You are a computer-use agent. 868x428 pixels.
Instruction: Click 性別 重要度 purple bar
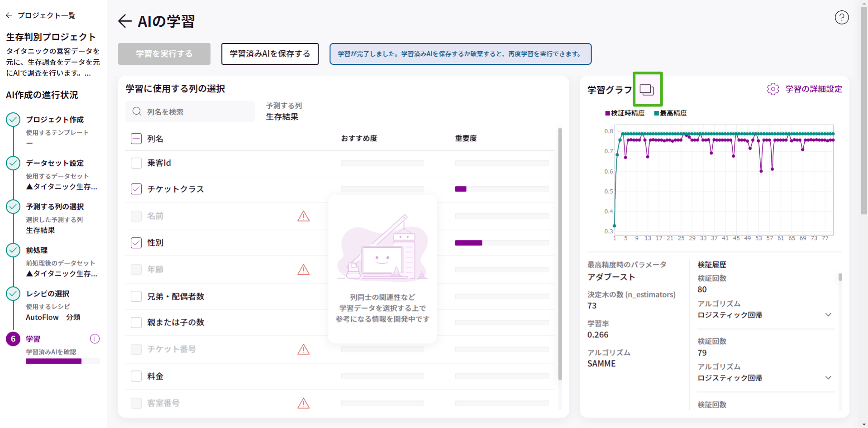pos(468,243)
